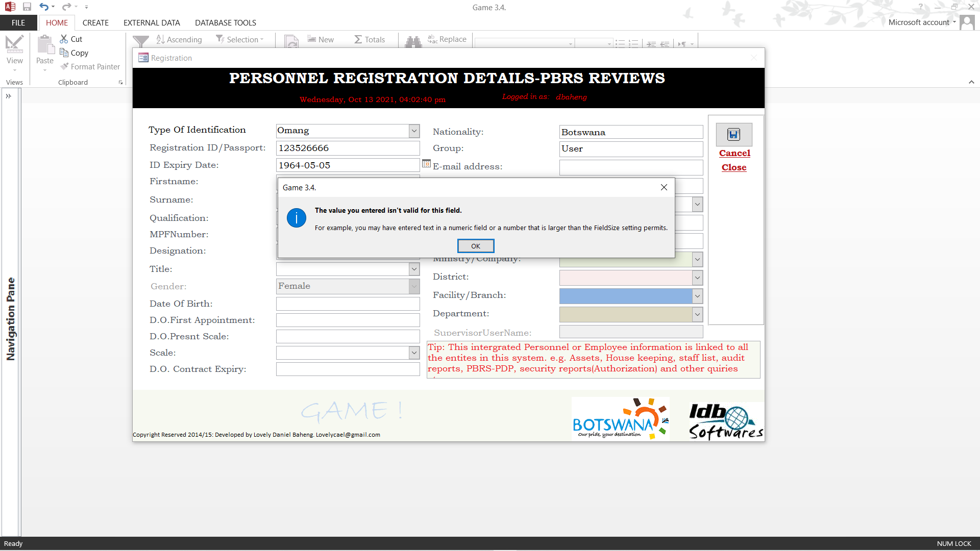Click the Access application icon

10,7
